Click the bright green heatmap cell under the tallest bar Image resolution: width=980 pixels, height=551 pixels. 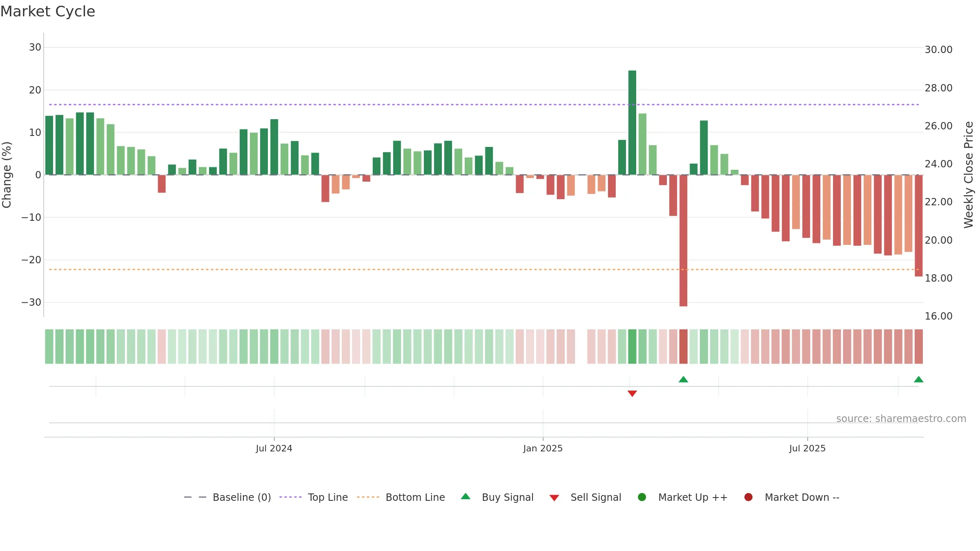[632, 347]
